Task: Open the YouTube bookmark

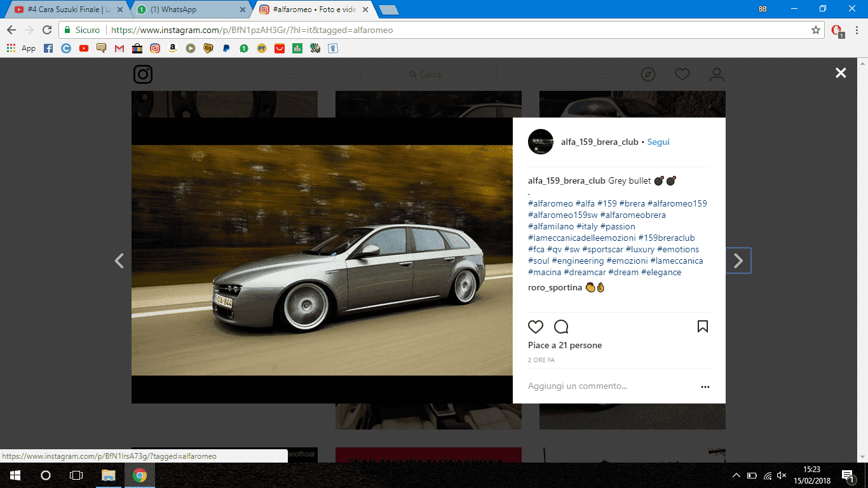Action: pyautogui.click(x=84, y=48)
